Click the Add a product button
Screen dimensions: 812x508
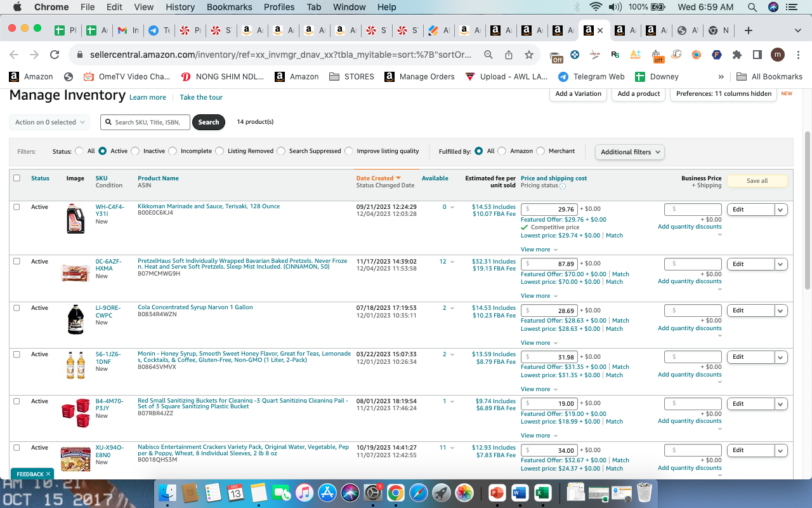[639, 94]
